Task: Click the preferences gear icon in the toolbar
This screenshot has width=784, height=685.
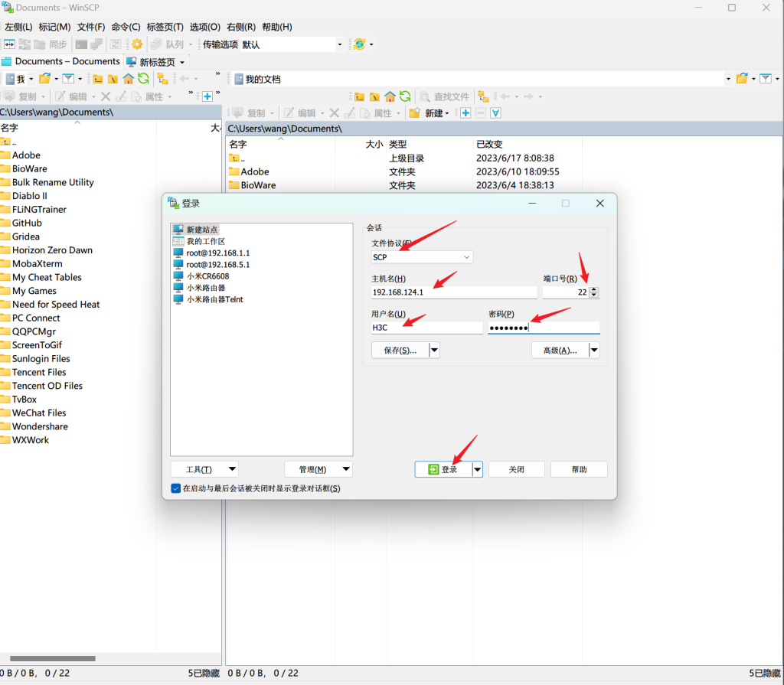Action: pos(137,44)
